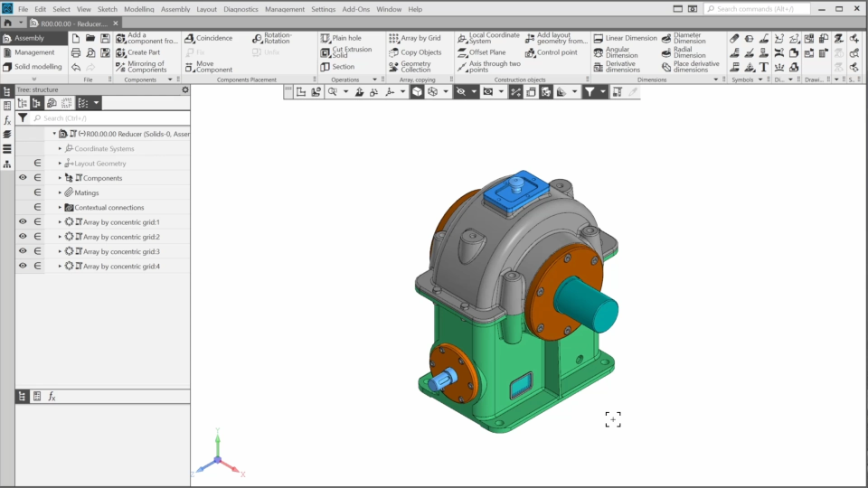
Task: Toggle visibility of Array by concentric grid:4
Action: click(x=23, y=266)
